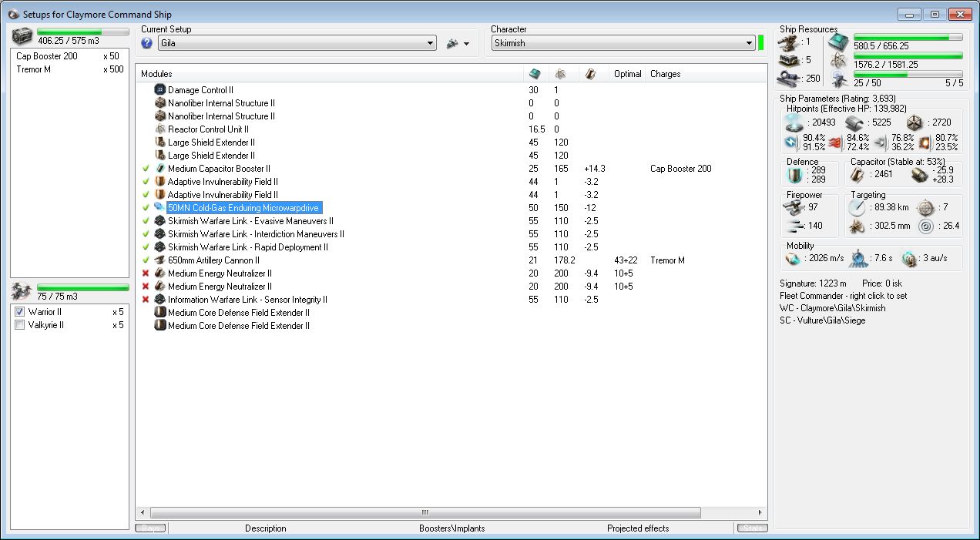Click the Optimal column header

628,74
